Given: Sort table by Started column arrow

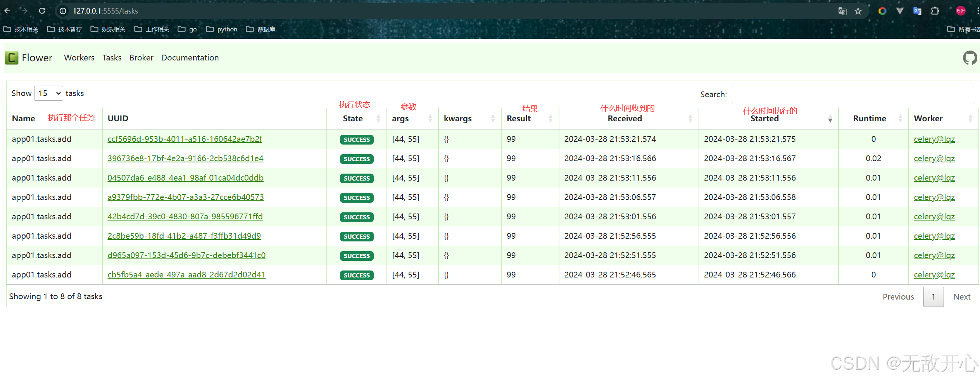Looking at the screenshot, I should click(x=830, y=119).
